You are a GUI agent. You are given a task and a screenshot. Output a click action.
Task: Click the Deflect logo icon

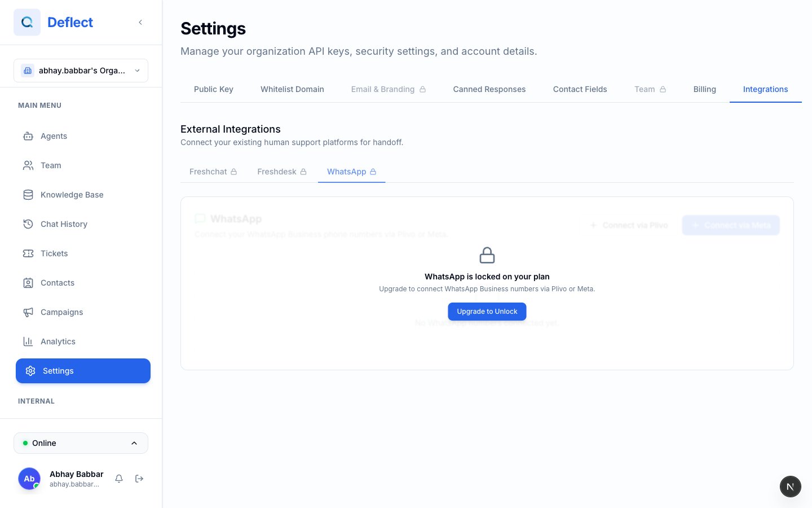27,23
